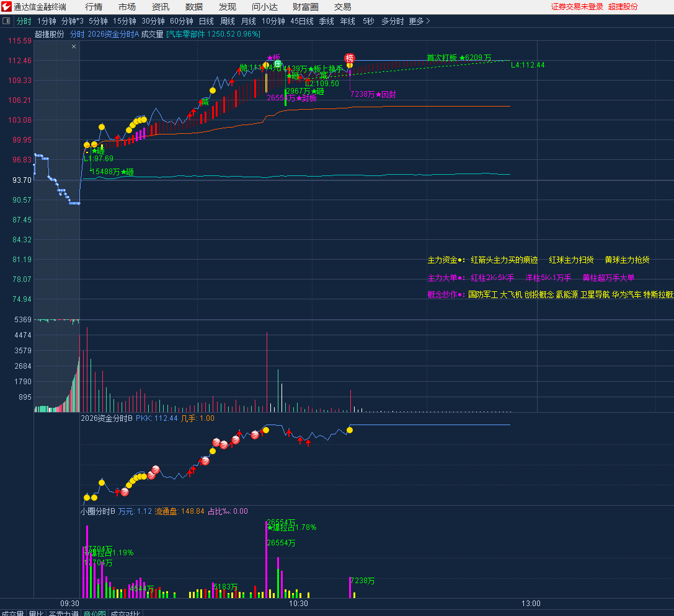
Task: Click the 小圈分时B indicator label
Action: point(98,511)
